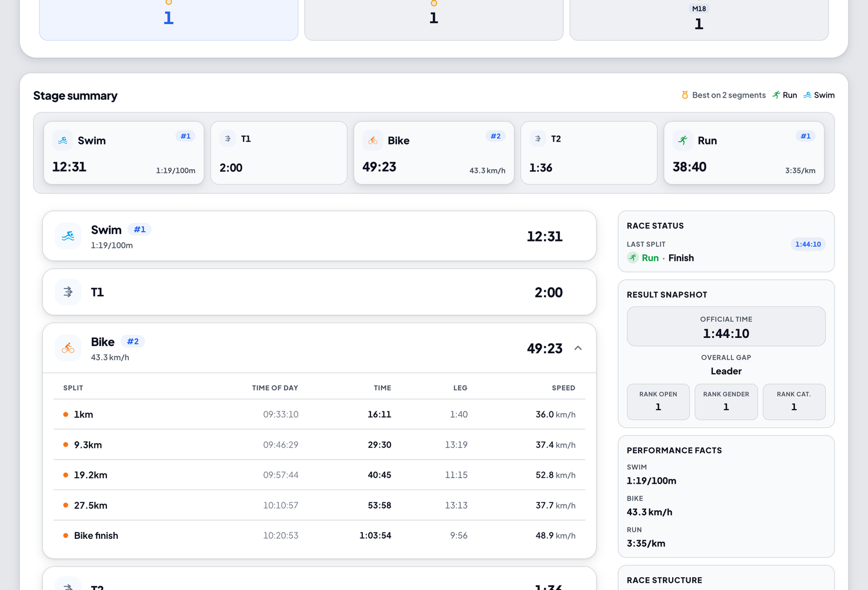Click the medal icon beside Best on 2 segments
The image size is (868, 590).
click(x=685, y=95)
